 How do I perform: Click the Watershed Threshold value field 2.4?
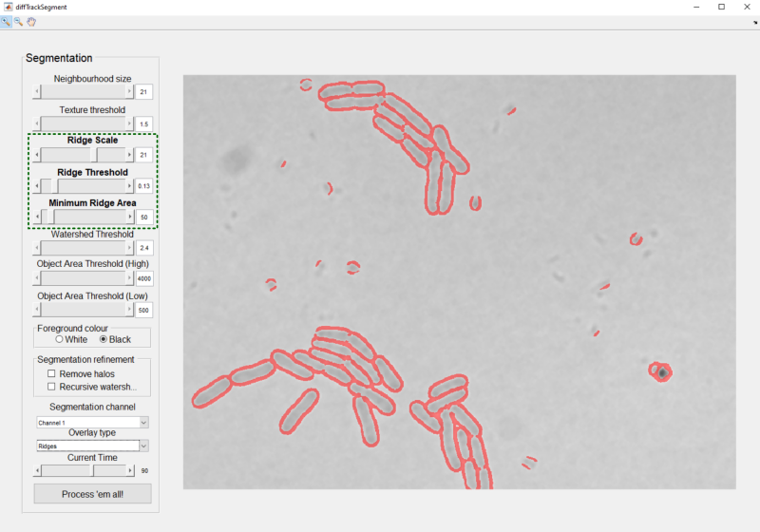(x=144, y=248)
